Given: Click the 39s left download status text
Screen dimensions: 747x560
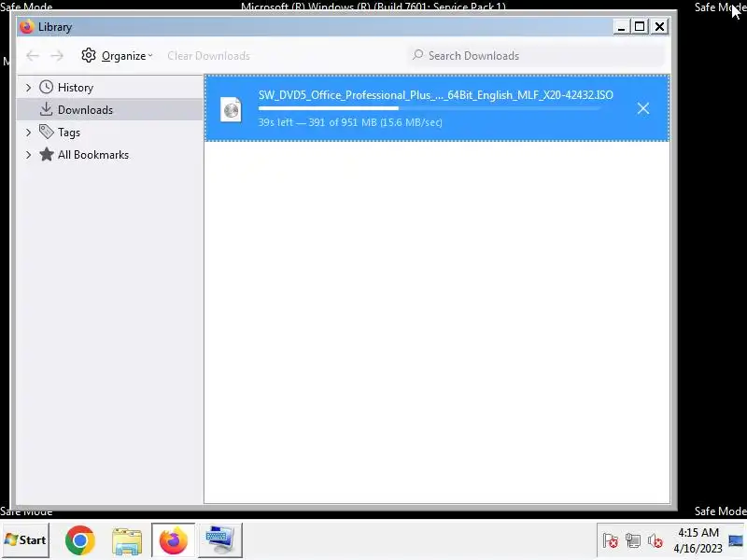Looking at the screenshot, I should 350,122.
